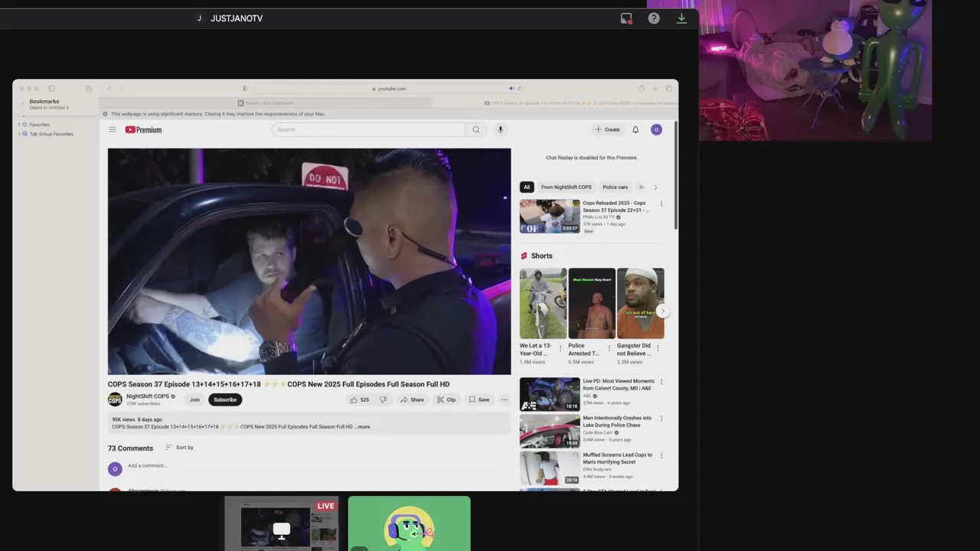Open Muffled Screams Lead Cops thumbnail

tap(550, 468)
